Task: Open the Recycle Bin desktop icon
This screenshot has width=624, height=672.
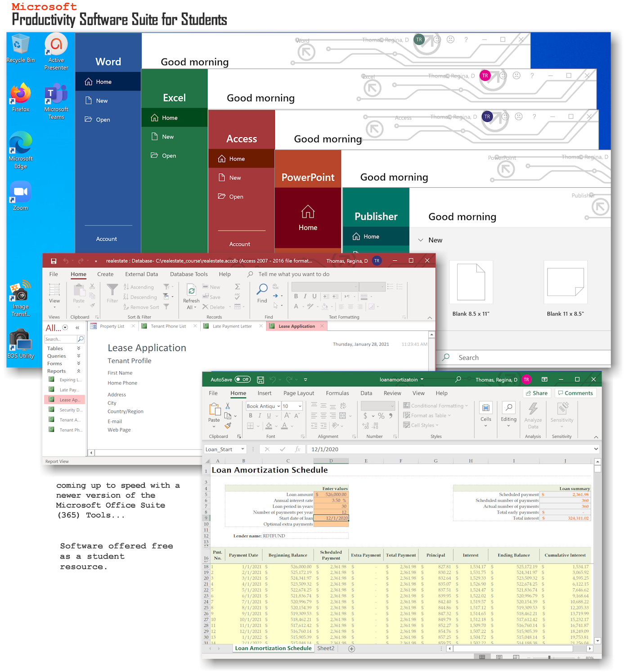Action: [20, 48]
